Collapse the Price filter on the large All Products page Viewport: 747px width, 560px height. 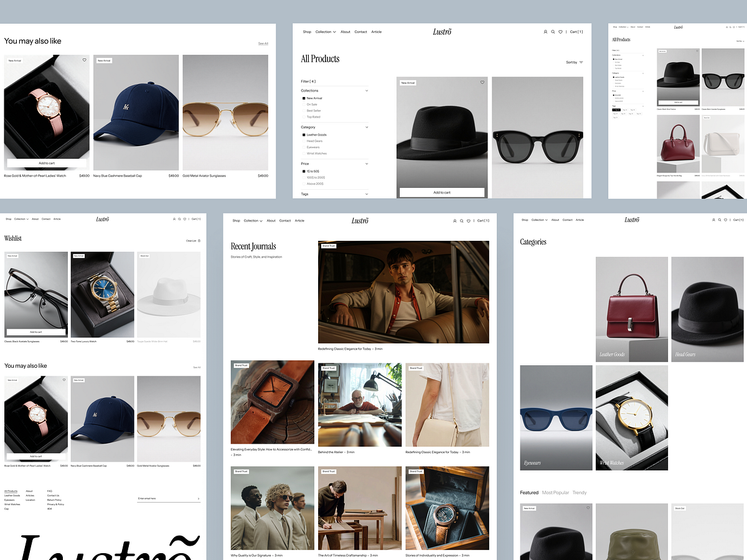click(366, 164)
